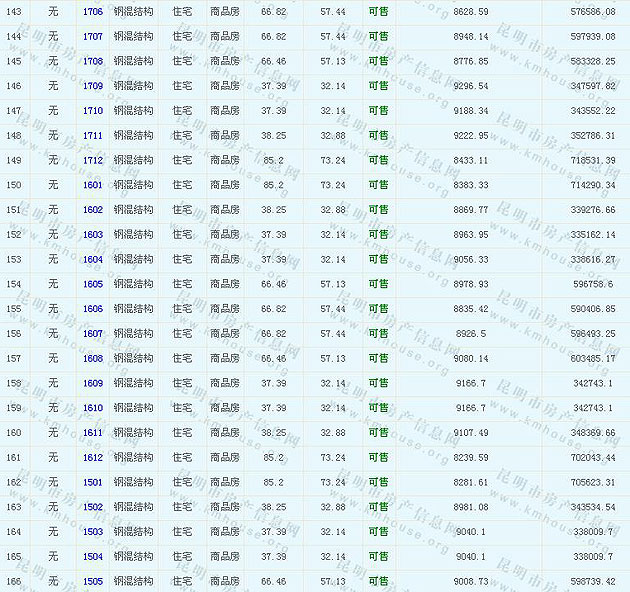View room 1711 link
630x592 pixels.
pos(92,136)
